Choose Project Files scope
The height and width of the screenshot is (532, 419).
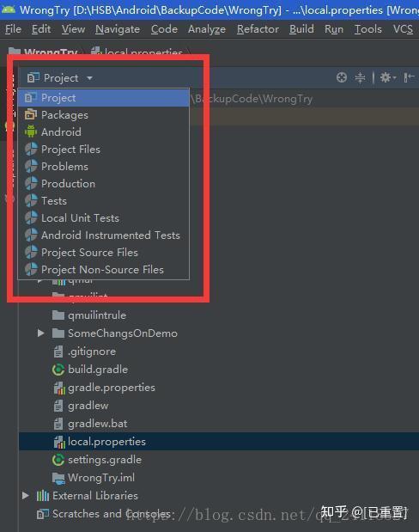(103, 150)
